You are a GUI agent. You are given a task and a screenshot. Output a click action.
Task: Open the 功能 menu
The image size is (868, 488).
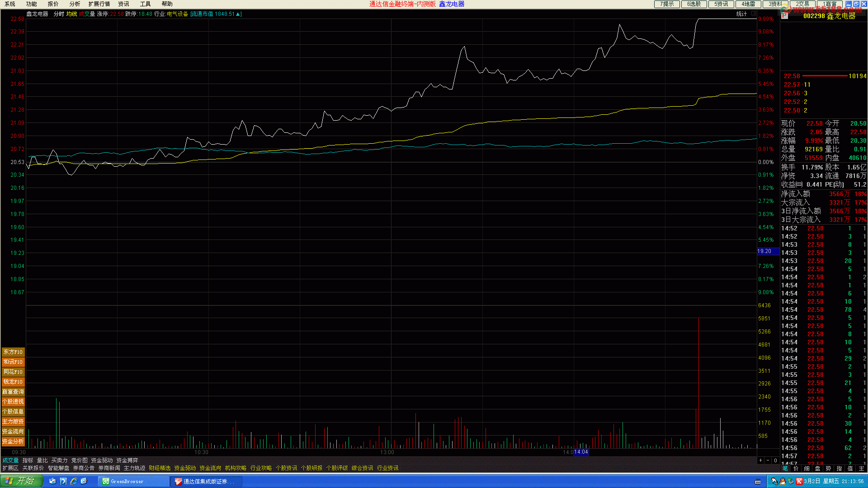coord(32,4)
